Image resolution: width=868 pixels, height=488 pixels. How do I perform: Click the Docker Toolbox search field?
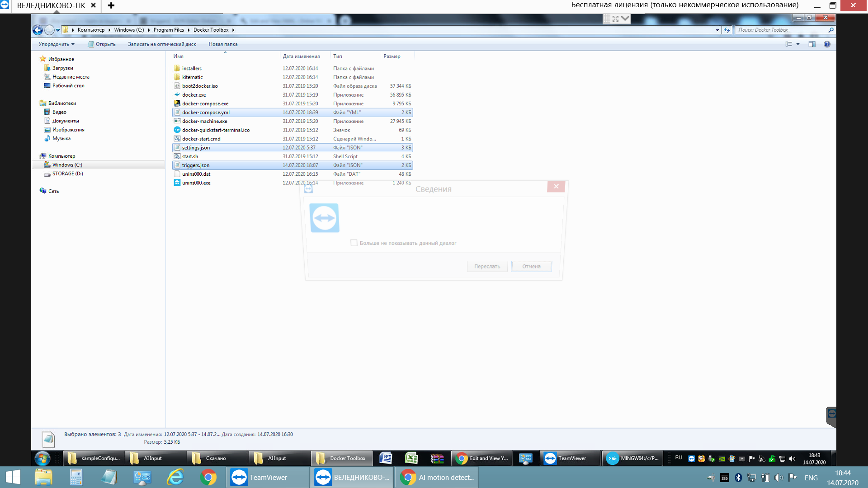point(782,30)
